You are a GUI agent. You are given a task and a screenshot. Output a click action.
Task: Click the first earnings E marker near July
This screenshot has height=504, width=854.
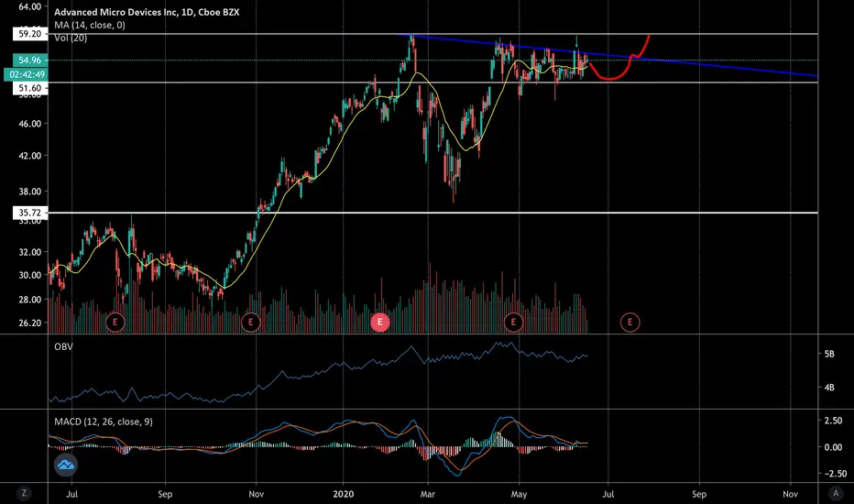click(115, 322)
